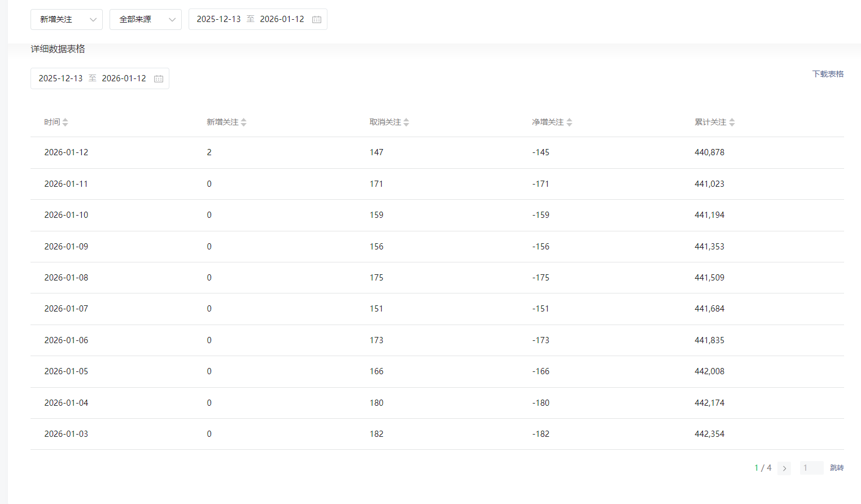Go to next page of table

[x=784, y=468]
